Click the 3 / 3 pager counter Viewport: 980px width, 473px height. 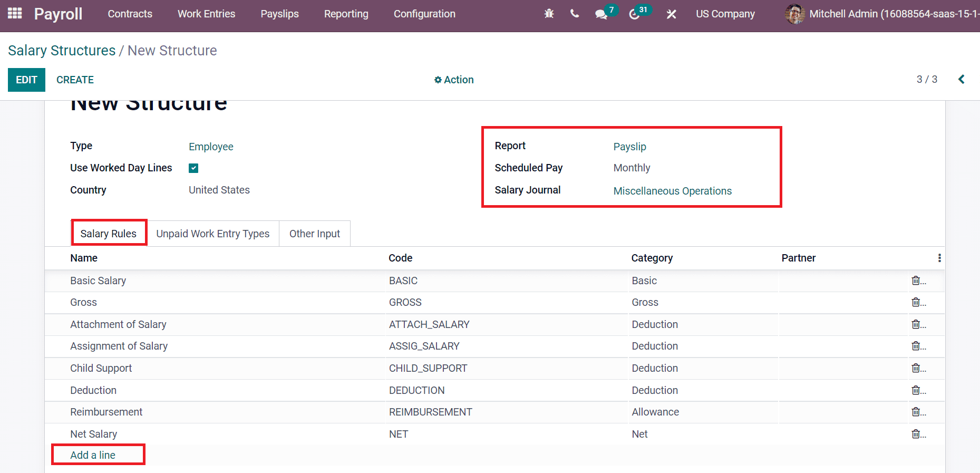927,79
